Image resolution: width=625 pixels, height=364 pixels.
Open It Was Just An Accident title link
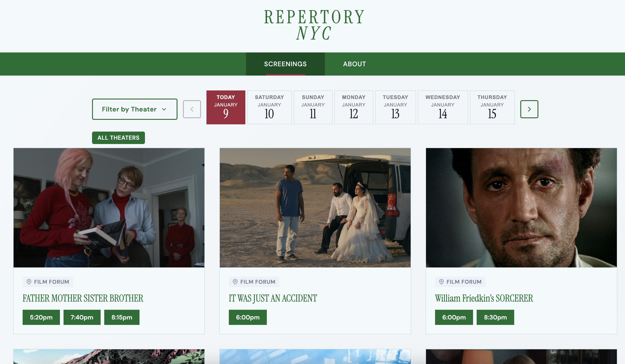[x=272, y=298]
